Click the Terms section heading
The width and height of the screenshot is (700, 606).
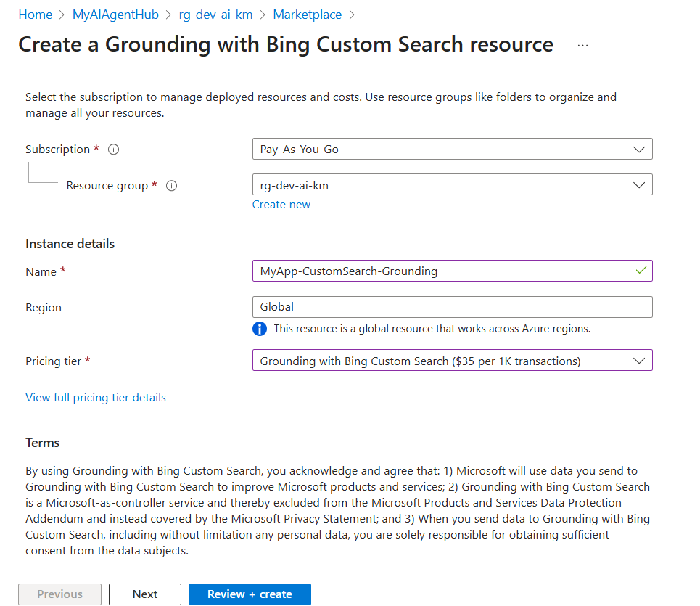[43, 443]
